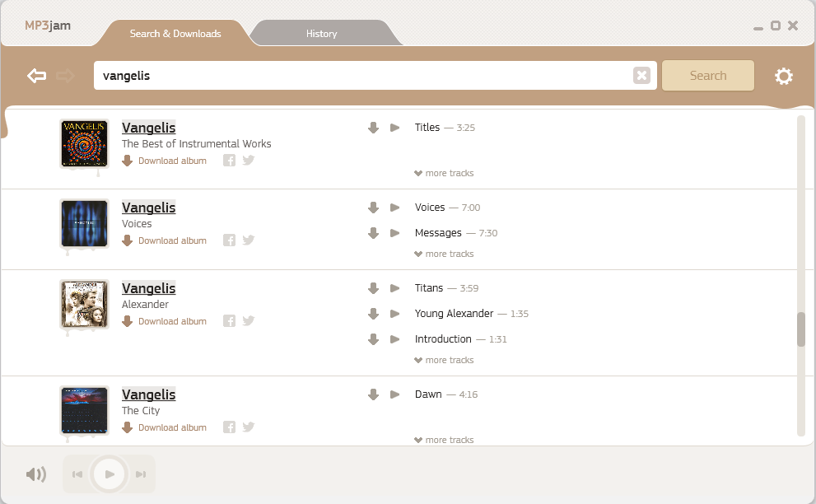Download the Titans track
This screenshot has width=816, height=504.
click(373, 288)
